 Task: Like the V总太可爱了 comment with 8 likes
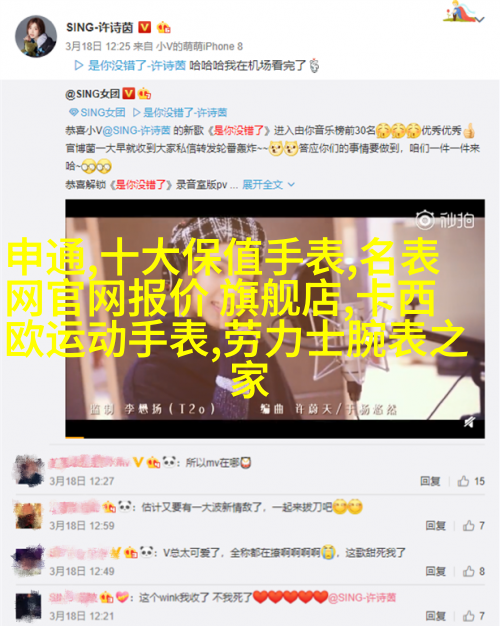tap(474, 571)
